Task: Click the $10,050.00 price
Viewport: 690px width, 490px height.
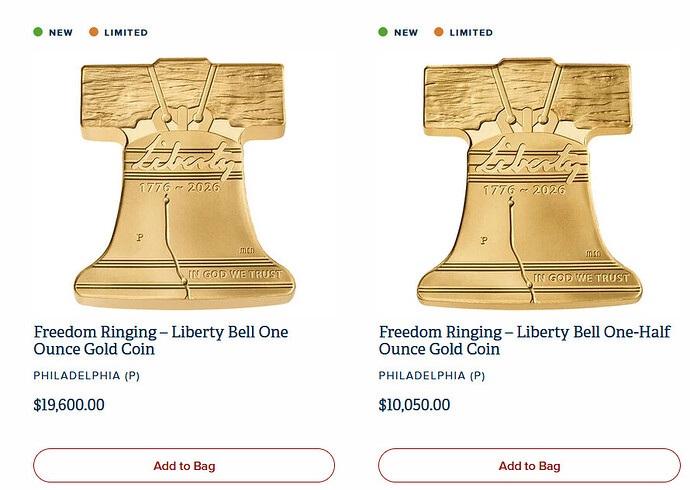Action: tap(415, 405)
